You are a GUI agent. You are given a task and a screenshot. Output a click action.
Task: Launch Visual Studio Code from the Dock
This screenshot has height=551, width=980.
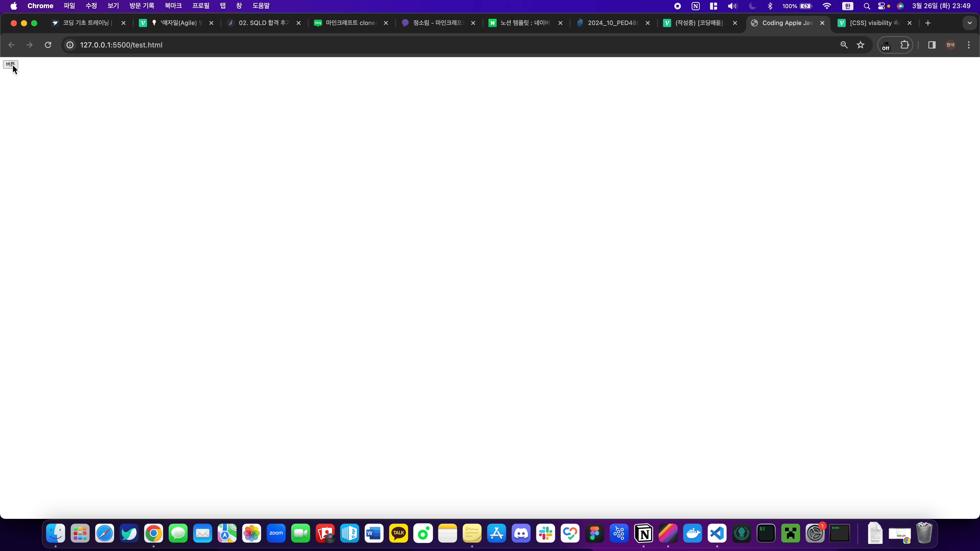point(717,533)
